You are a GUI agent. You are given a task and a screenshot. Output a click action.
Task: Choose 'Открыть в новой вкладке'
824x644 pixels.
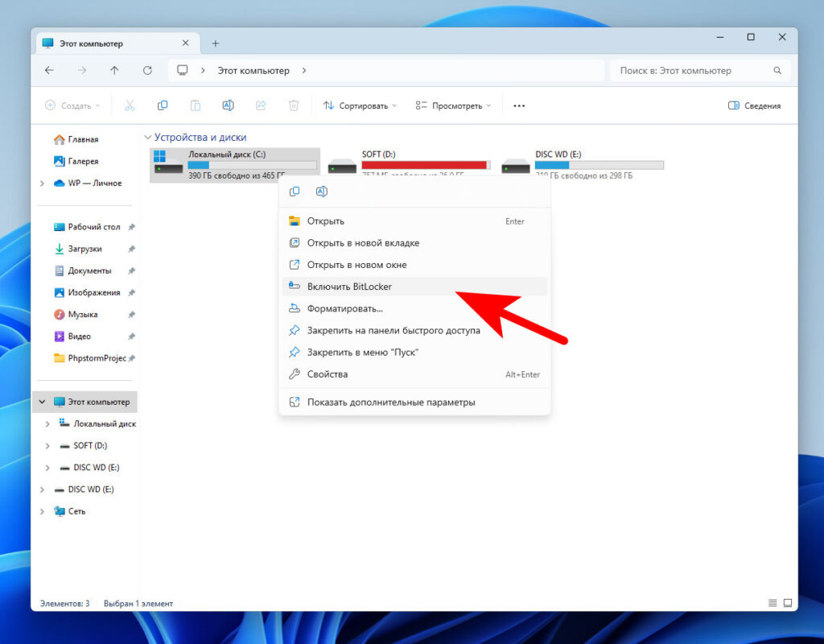(x=414, y=243)
